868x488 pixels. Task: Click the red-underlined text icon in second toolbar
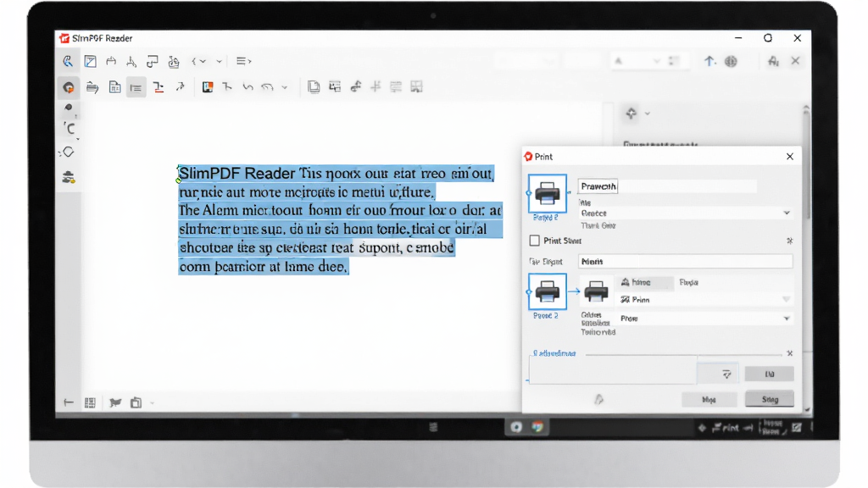point(159,87)
